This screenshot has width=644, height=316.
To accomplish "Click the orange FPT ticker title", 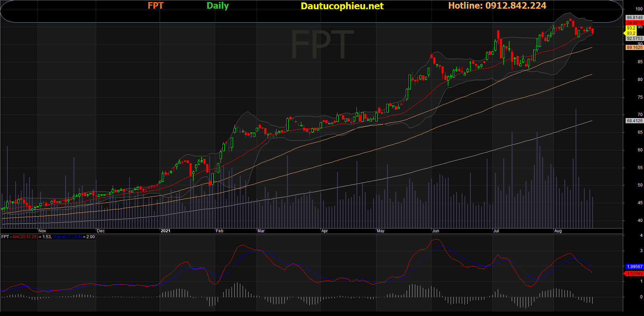I will coord(155,6).
